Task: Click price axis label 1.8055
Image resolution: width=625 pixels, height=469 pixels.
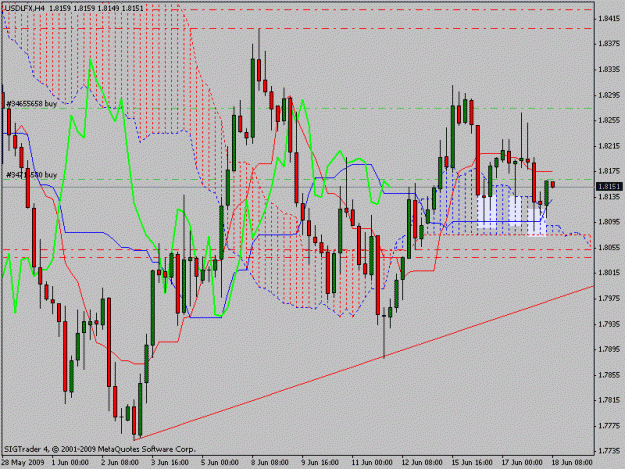Action: coord(609,247)
